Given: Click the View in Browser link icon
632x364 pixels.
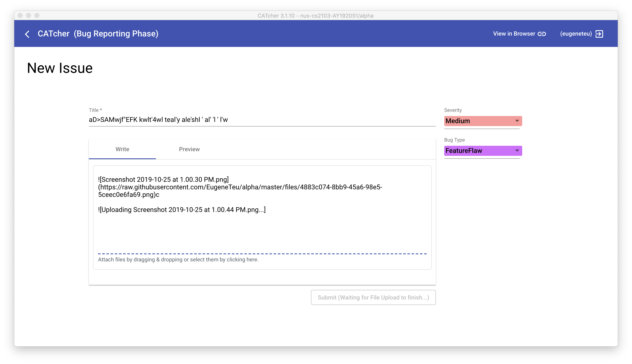Looking at the screenshot, I should [x=542, y=34].
